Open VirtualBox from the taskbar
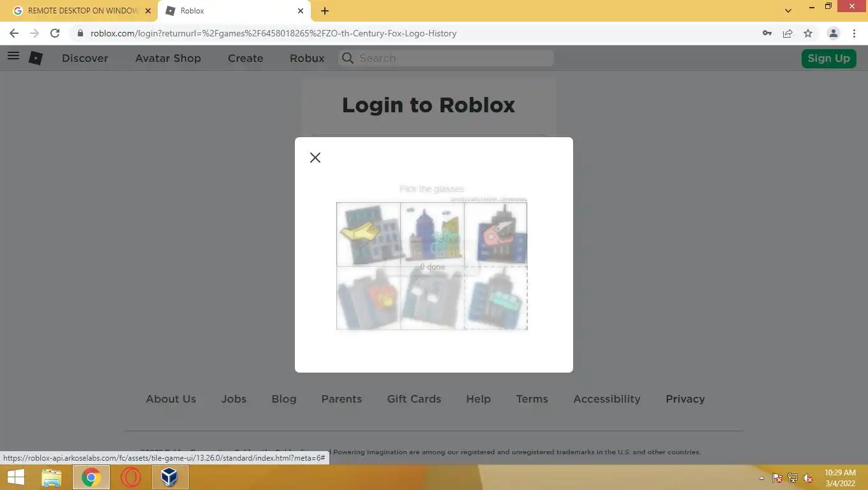Screen dimensions: 868x490 pos(169,477)
